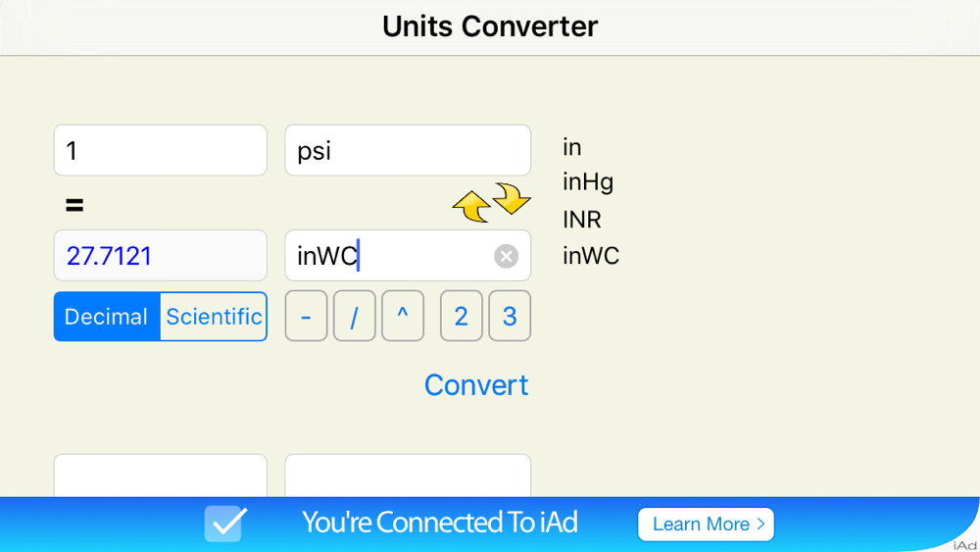Clear the inWC unit text field
The image size is (980, 552).
pyautogui.click(x=506, y=257)
